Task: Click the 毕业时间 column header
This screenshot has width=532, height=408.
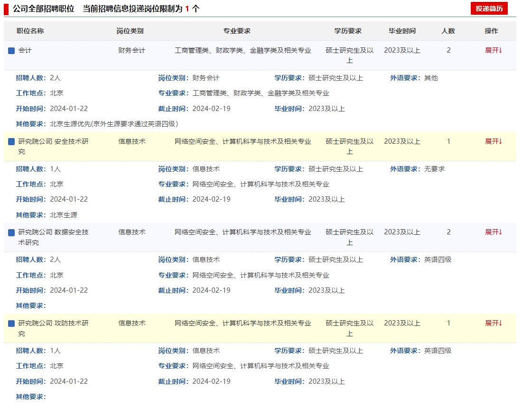Action: pos(402,31)
